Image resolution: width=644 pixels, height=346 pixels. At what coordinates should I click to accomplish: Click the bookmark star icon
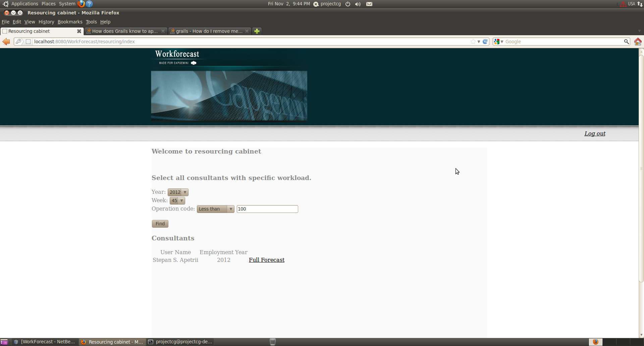coord(473,42)
